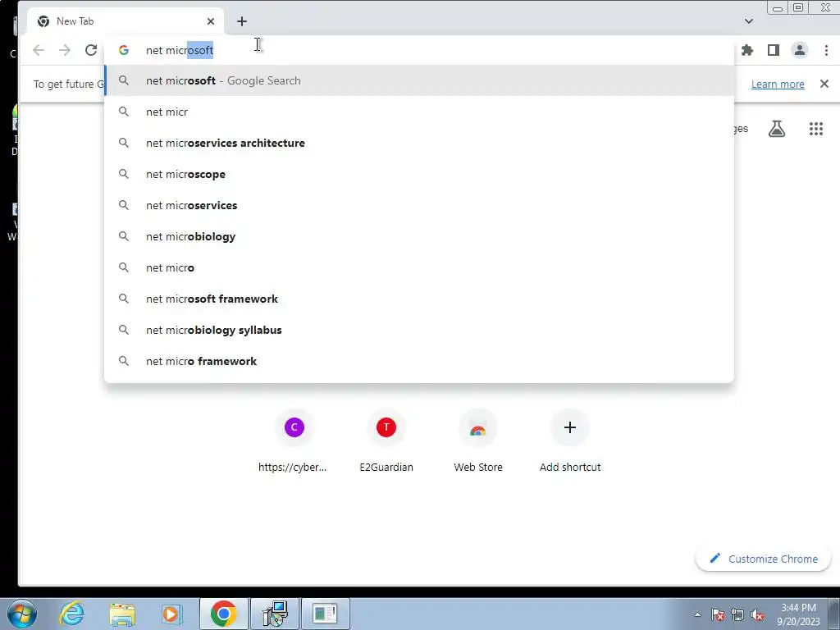
Task: Open Windows Explorer from the taskbar
Action: (x=122, y=614)
